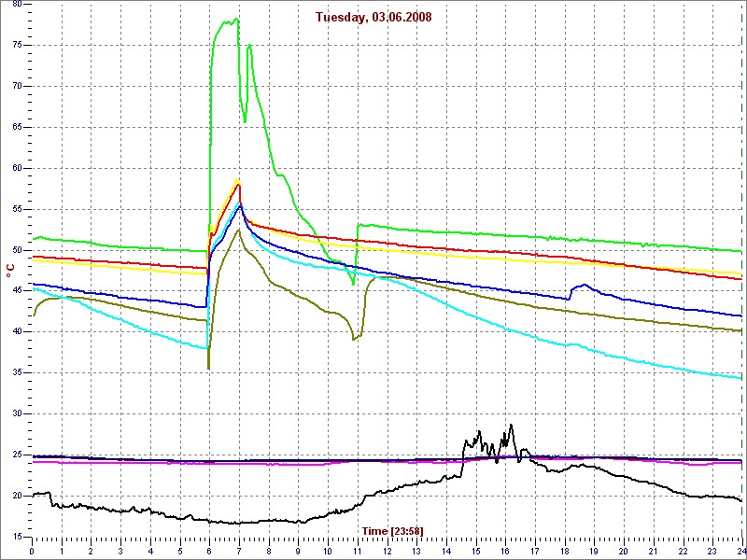Click the hour 17 label on time axis
Viewport: 747px width, 560px height.
pos(535,552)
